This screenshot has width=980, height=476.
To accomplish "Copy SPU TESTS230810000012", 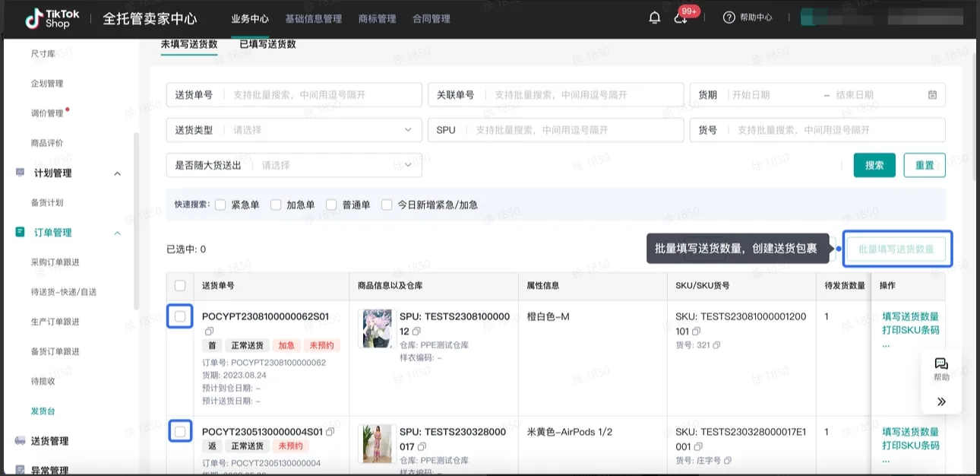I will pyautogui.click(x=416, y=332).
